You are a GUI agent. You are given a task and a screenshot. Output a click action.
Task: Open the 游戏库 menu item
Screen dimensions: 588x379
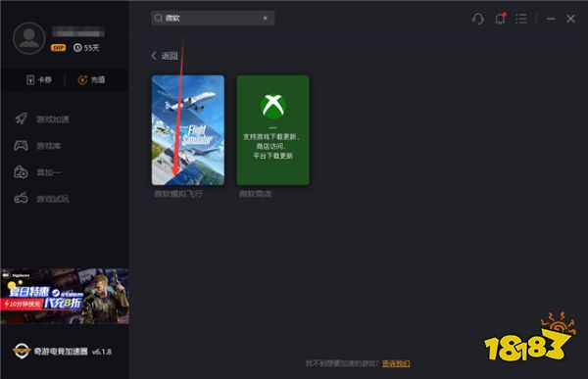pos(49,146)
